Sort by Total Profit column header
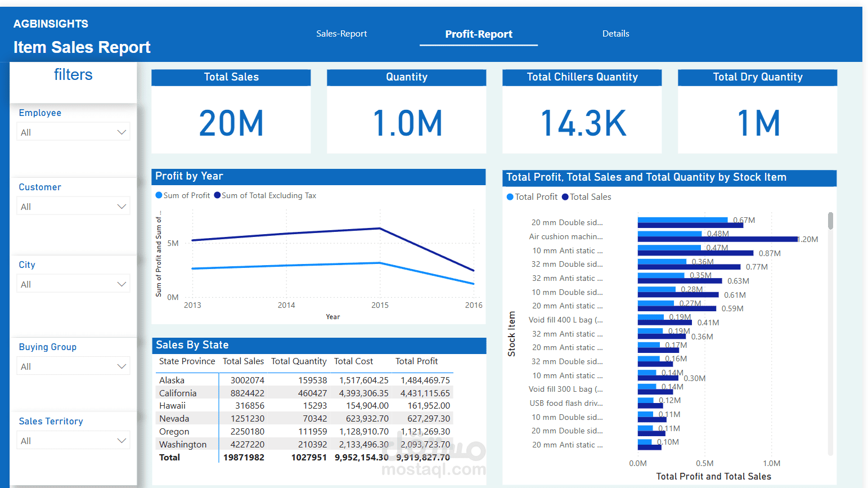This screenshot has width=868, height=488. click(416, 361)
